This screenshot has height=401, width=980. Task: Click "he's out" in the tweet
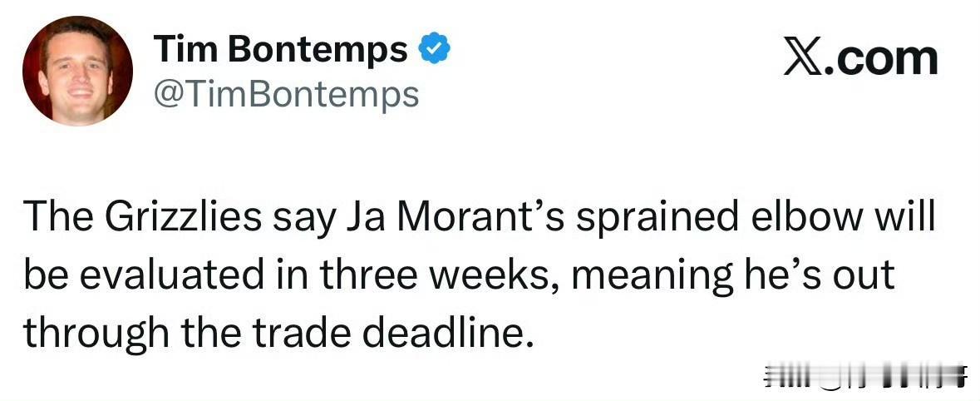coord(820,276)
